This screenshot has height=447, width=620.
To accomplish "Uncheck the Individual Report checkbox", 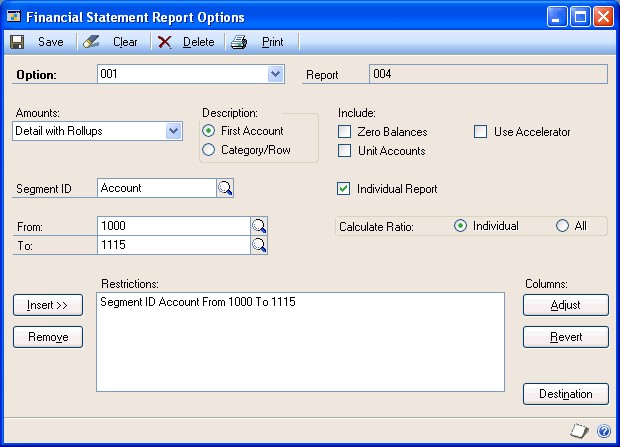I will point(343,189).
